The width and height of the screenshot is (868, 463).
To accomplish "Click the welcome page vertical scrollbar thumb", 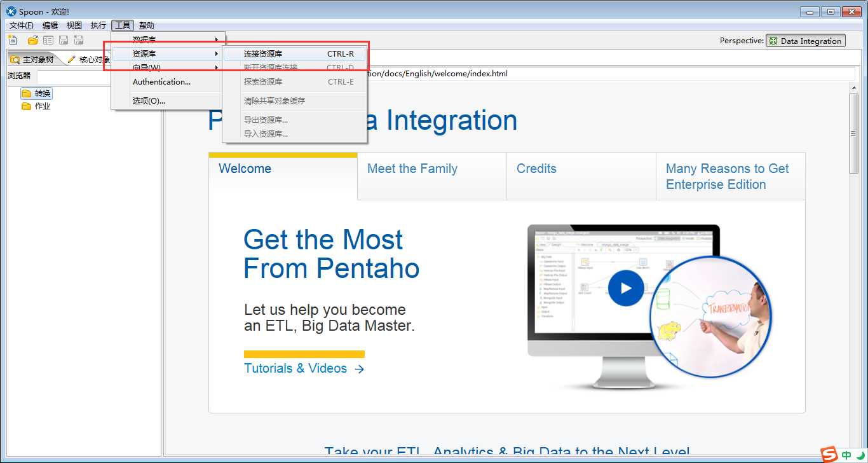I will click(x=854, y=134).
